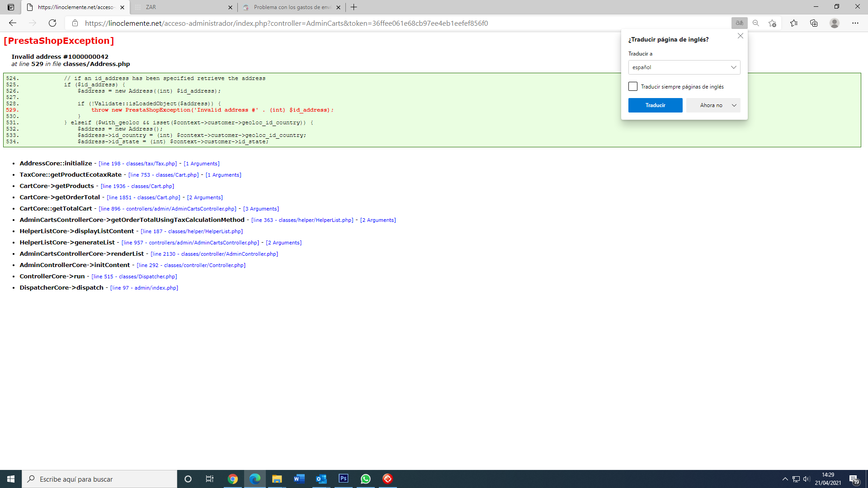Image resolution: width=868 pixels, height=488 pixels.
Task: Add this page to favorites star icon
Action: click(x=772, y=23)
